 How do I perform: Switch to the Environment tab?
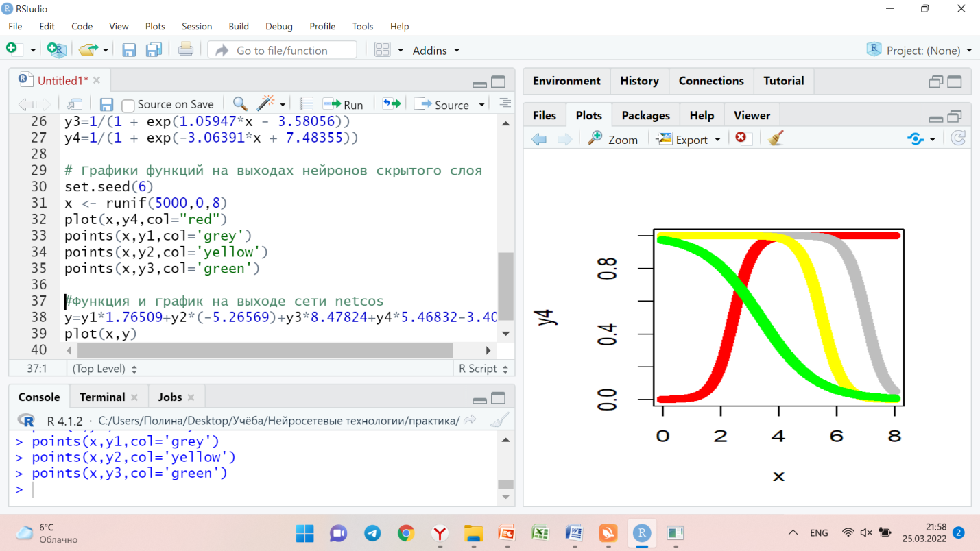tap(566, 80)
